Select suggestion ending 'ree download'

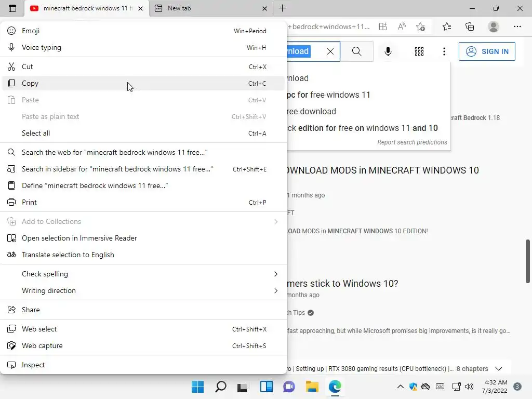368,111
